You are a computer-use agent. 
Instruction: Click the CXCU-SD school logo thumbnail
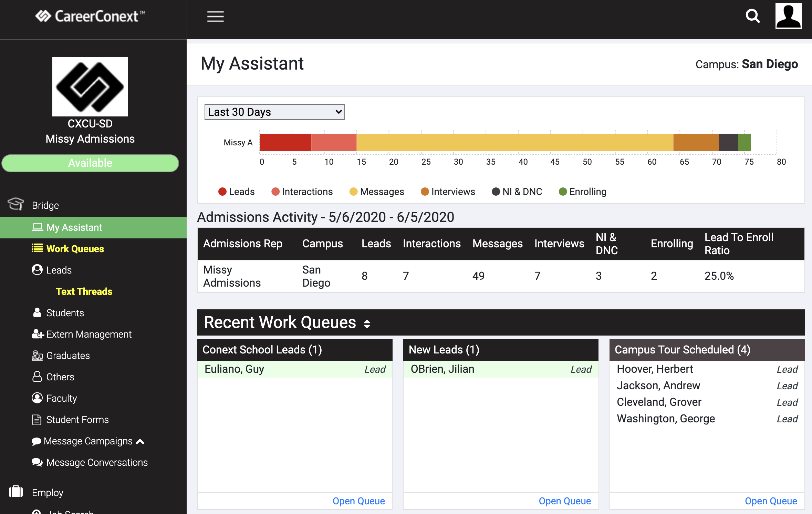[90, 87]
